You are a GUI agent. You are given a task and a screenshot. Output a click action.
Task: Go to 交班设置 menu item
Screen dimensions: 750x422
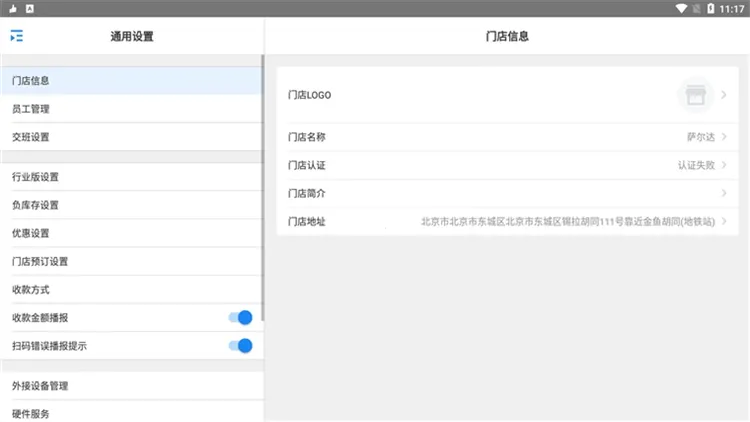coord(31,137)
